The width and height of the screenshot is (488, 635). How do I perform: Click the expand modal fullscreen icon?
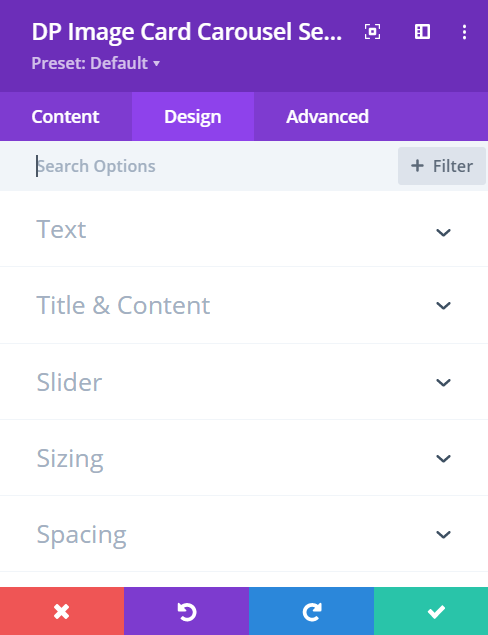372,32
